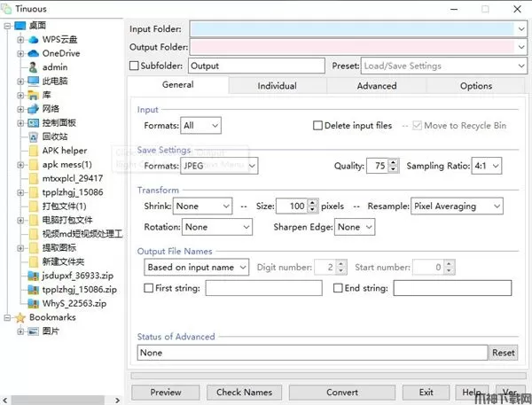Image resolution: width=532 pixels, height=405 pixels.
Task: Click the WPS云盘 cloud icon in tree
Action: pyautogui.click(x=34, y=39)
